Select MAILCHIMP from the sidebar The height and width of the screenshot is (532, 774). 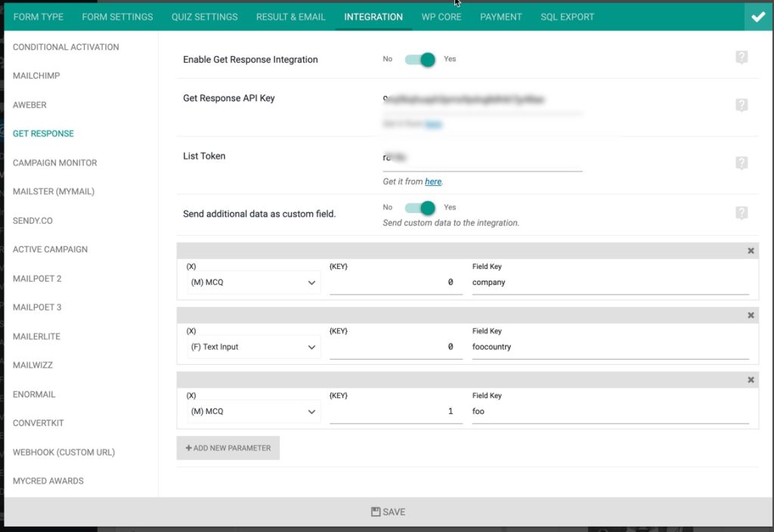point(36,76)
